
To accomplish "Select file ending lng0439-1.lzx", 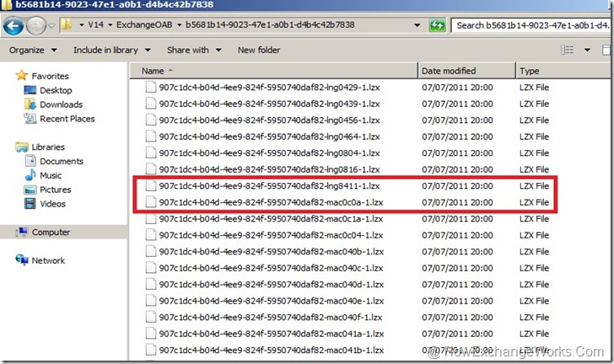I will tap(269, 104).
